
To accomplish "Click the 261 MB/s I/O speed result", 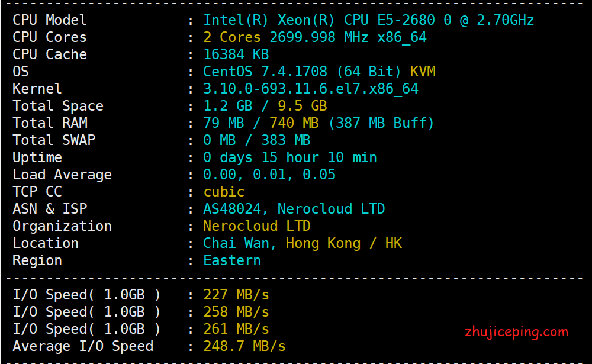I will pyautogui.click(x=236, y=329).
